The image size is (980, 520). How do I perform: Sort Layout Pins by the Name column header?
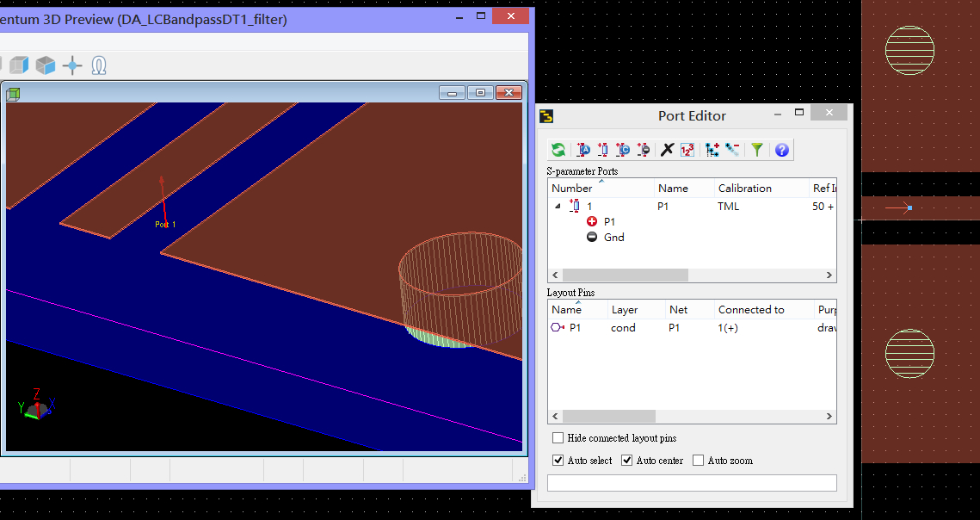tap(577, 309)
